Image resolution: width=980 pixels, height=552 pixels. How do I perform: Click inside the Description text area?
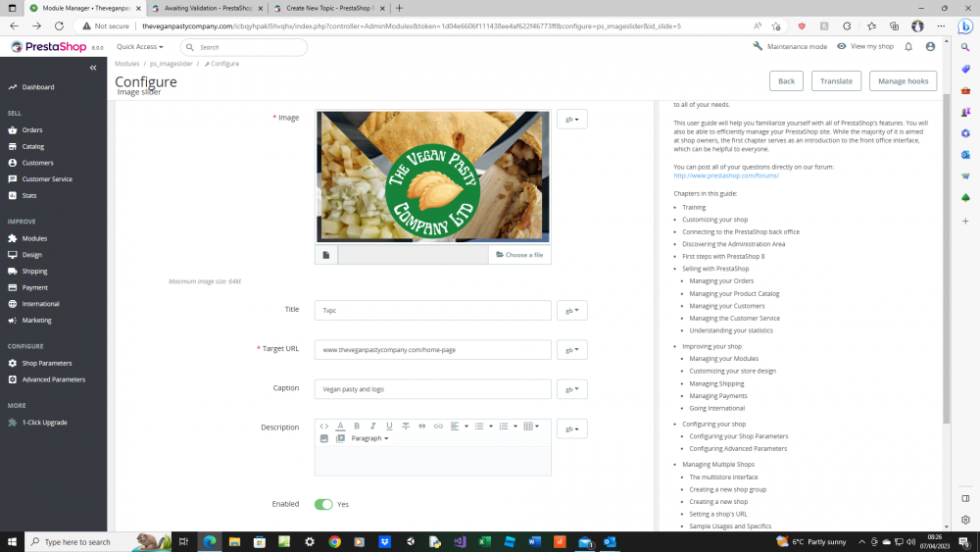[432, 462]
